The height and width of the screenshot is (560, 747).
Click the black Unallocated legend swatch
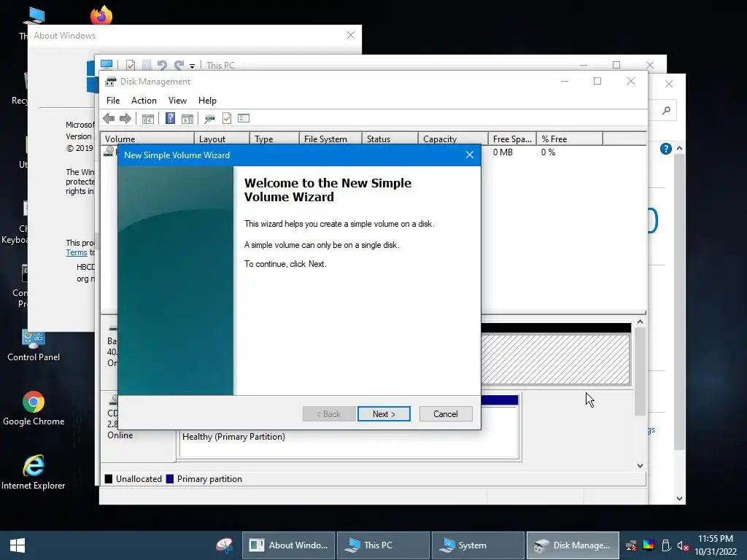pyautogui.click(x=109, y=478)
